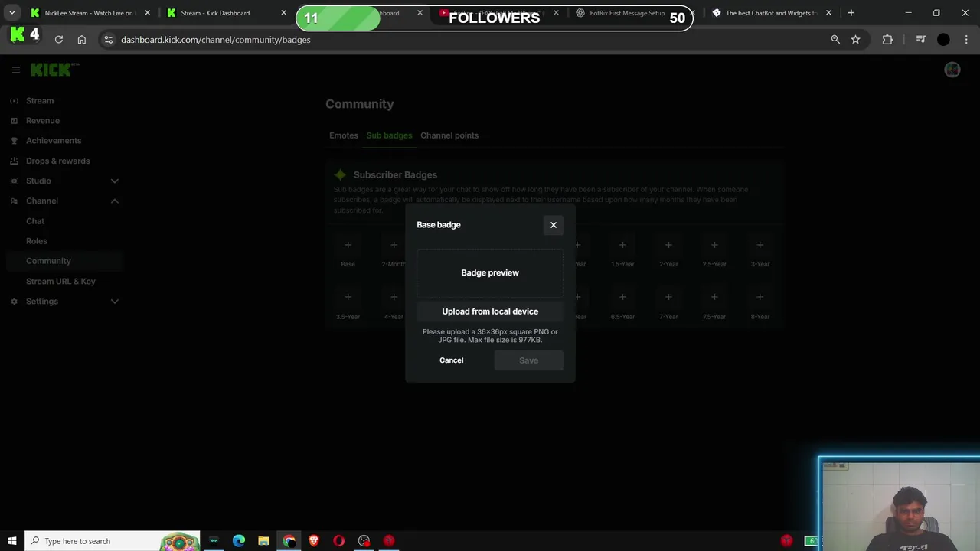Open Stream URL & Key page
Screen dimensions: 980x551
click(60, 282)
